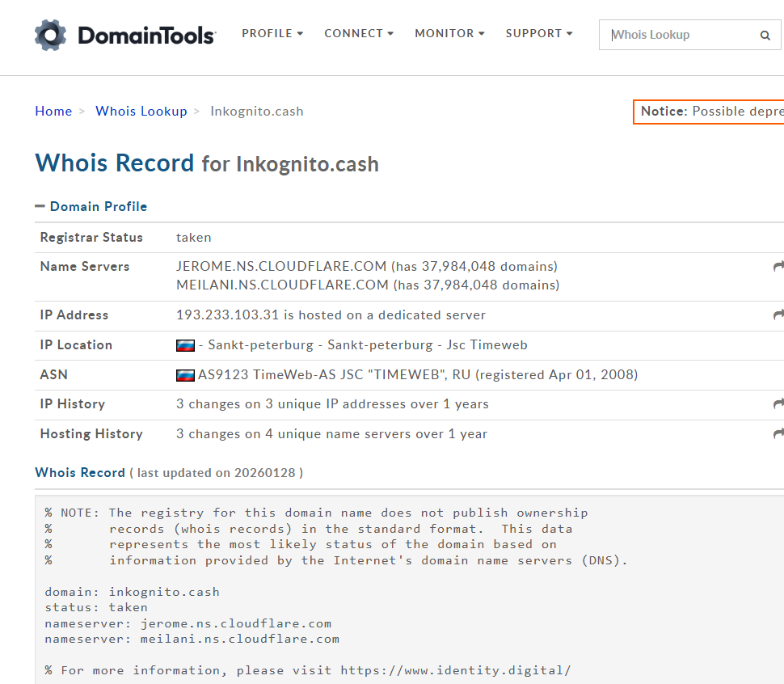Click the search magnifier in Whois Lookup box

click(x=764, y=35)
